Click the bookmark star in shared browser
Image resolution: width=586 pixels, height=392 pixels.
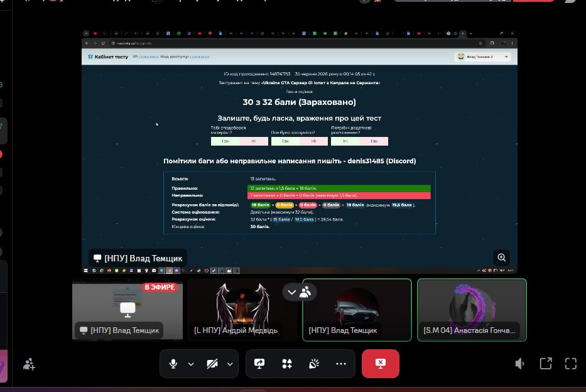pos(480,43)
